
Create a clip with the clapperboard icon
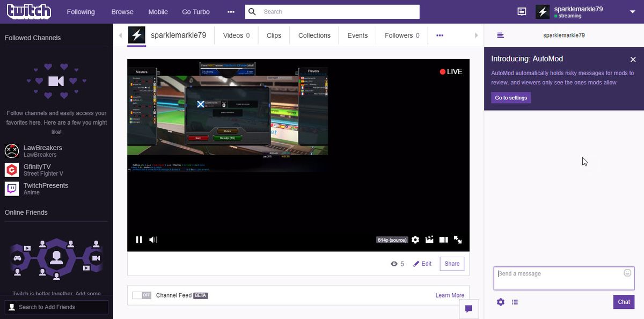(429, 240)
